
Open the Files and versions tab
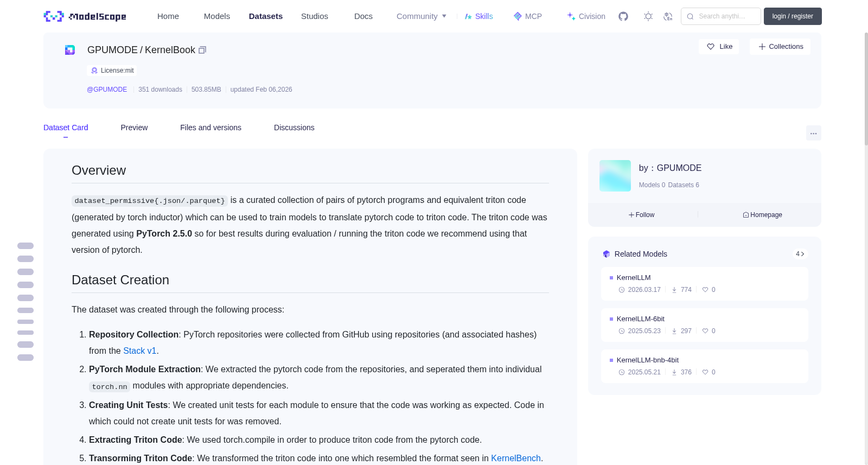pos(210,128)
